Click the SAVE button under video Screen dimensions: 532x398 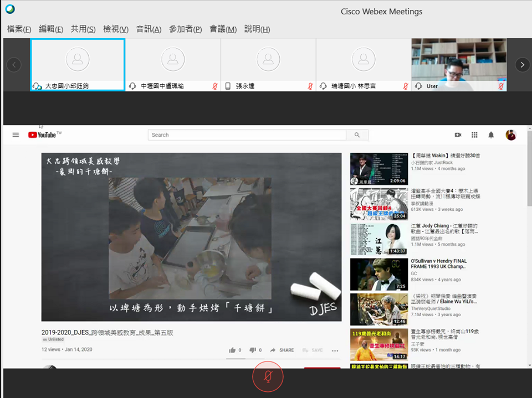point(313,350)
